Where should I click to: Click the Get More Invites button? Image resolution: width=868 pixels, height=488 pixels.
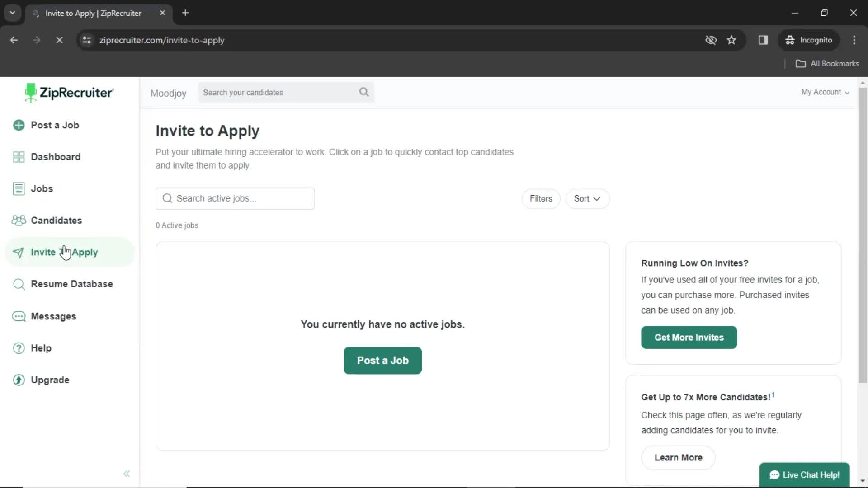click(x=689, y=337)
